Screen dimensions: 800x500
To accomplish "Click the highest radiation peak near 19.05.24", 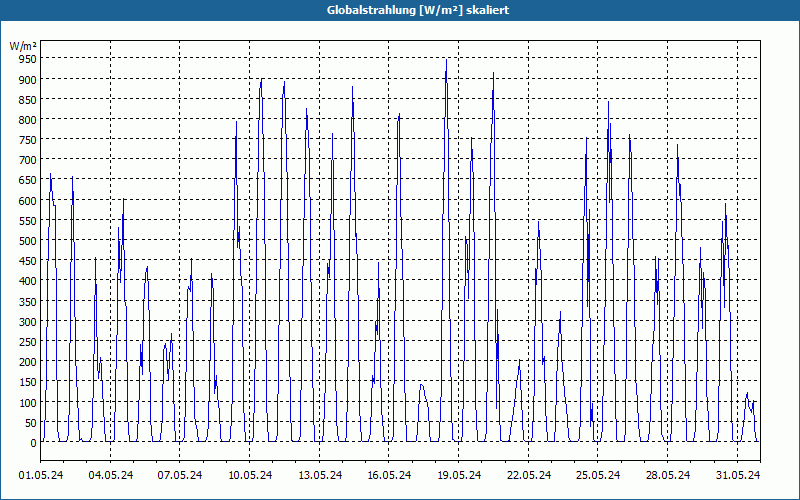I will tap(446, 60).
